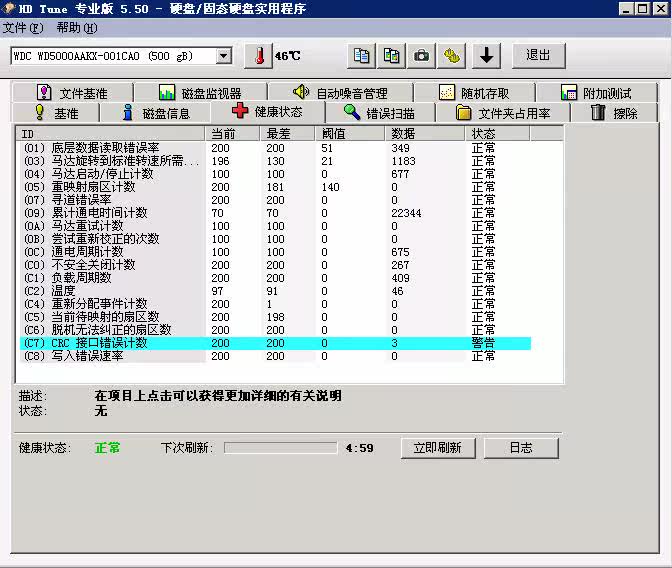Switch to the 自动噪音管理 tab

340,93
